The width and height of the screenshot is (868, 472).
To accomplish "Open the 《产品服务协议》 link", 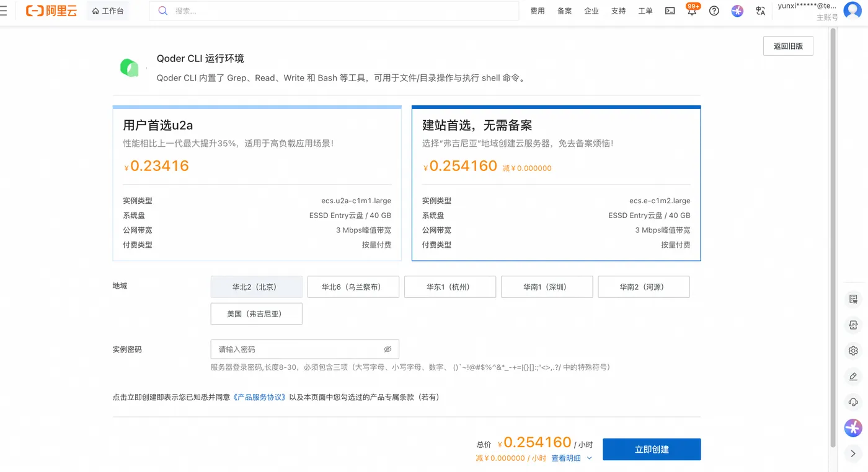I will click(260, 397).
